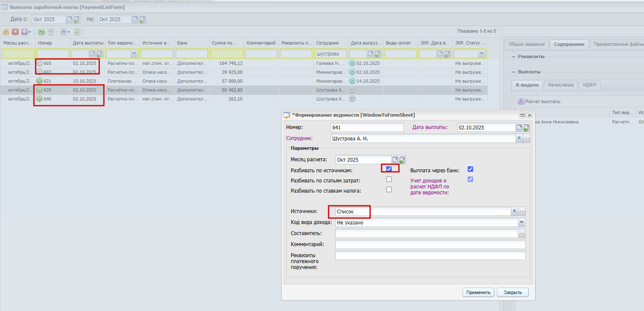Screen dimensions: 644x311
Task: Collapse the 'Выплаты' section
Action: tap(514, 72)
